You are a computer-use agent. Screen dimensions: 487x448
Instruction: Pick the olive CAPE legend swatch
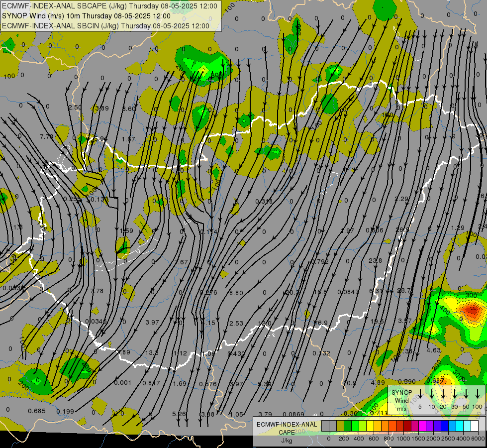click(x=340, y=426)
